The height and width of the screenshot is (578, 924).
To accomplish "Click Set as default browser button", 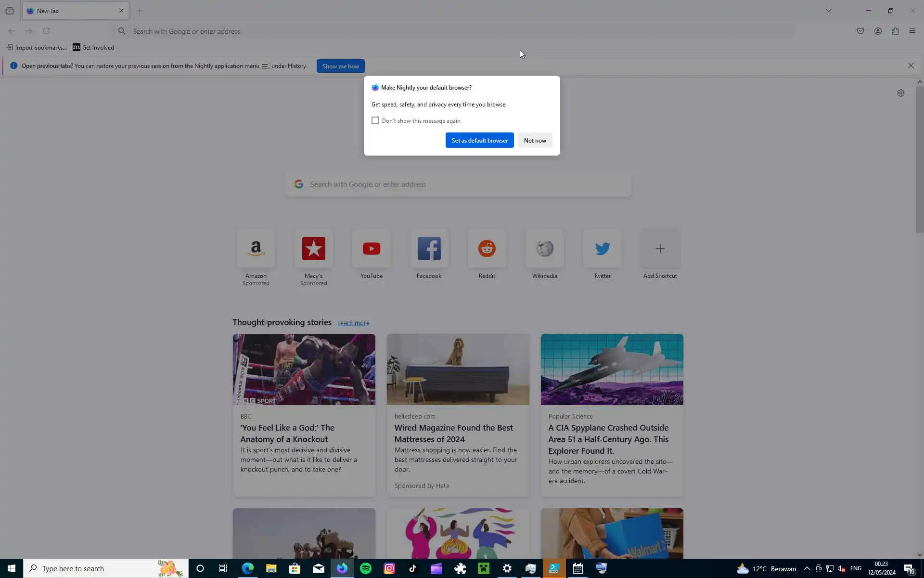I will pyautogui.click(x=479, y=140).
